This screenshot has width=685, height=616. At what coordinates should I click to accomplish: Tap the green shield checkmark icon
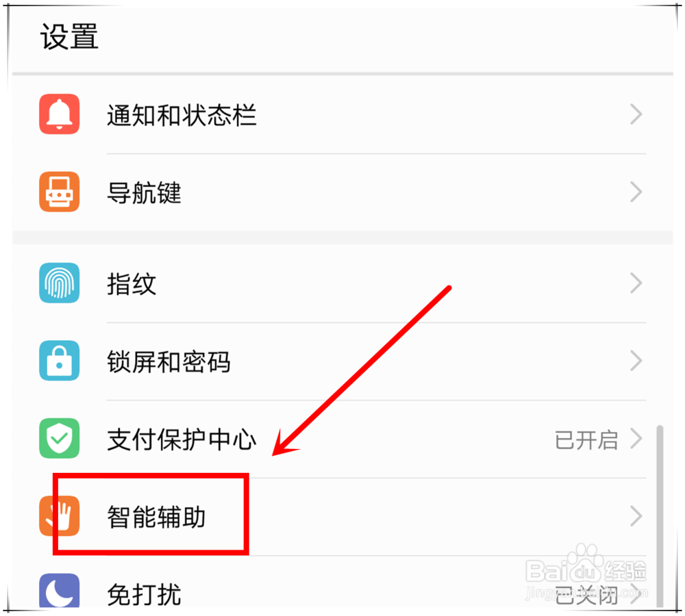tap(60, 438)
